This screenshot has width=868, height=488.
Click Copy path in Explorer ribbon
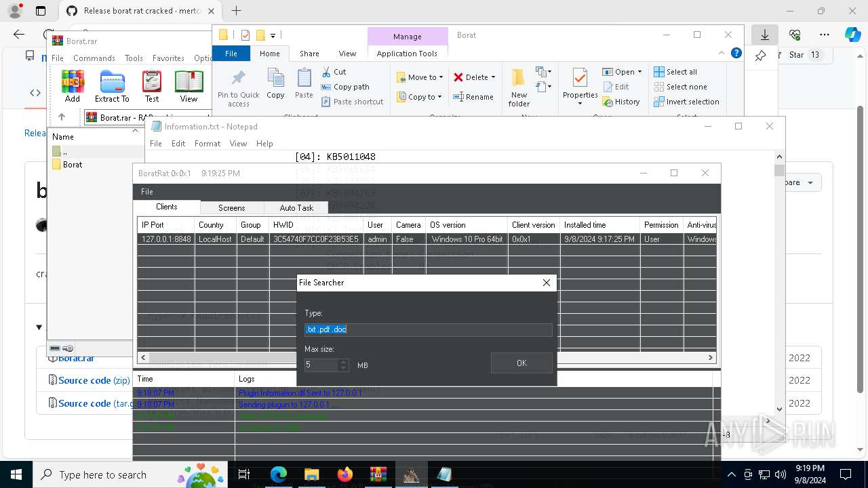click(345, 87)
